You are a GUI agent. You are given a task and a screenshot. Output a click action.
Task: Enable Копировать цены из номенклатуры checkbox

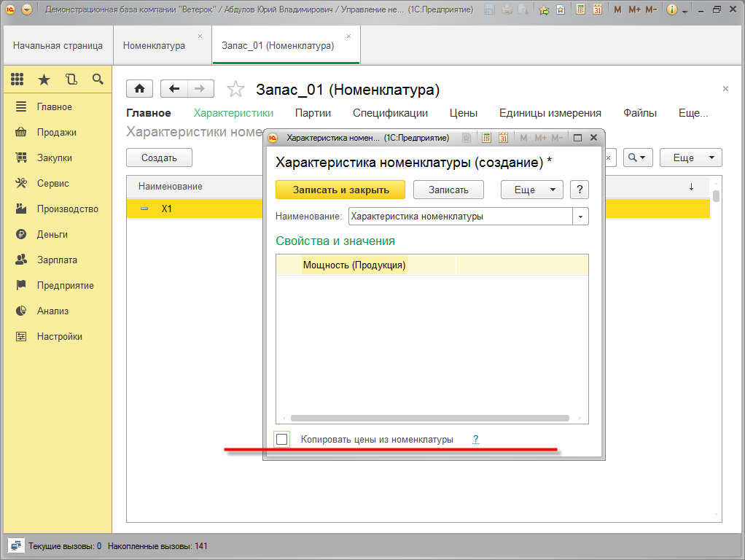coord(282,439)
